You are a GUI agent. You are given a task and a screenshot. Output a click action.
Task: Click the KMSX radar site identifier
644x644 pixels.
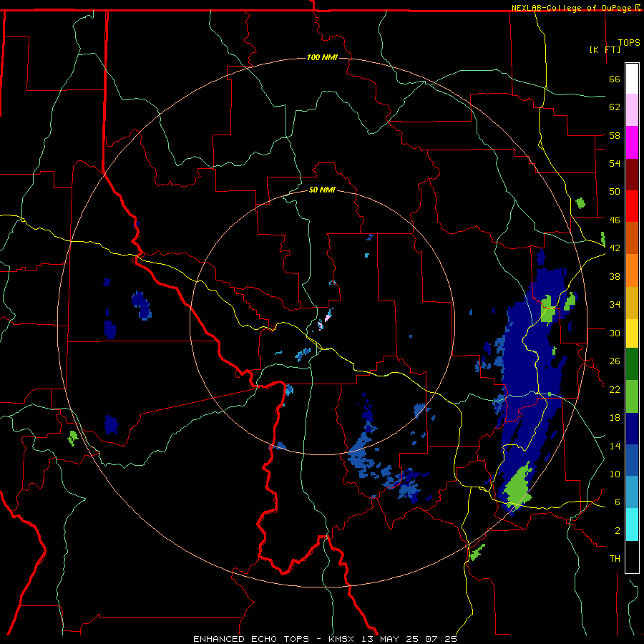point(341,639)
